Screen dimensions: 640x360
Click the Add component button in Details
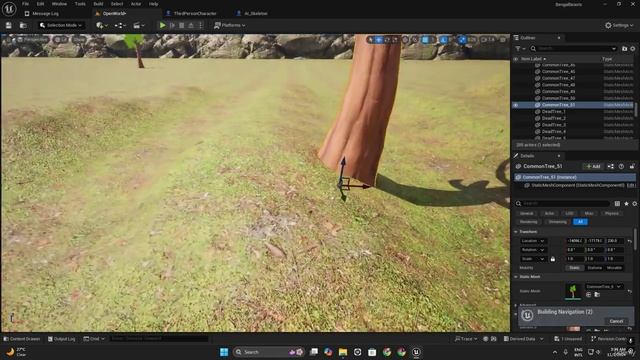(593, 166)
